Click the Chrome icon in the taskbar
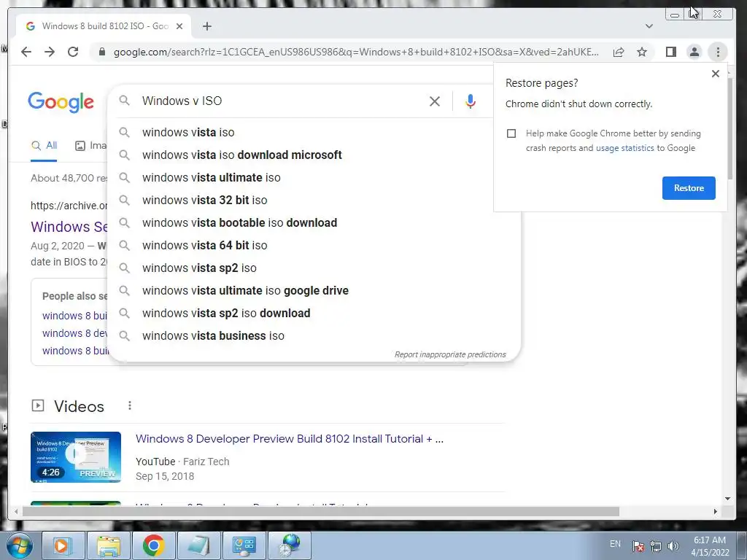 click(x=153, y=545)
